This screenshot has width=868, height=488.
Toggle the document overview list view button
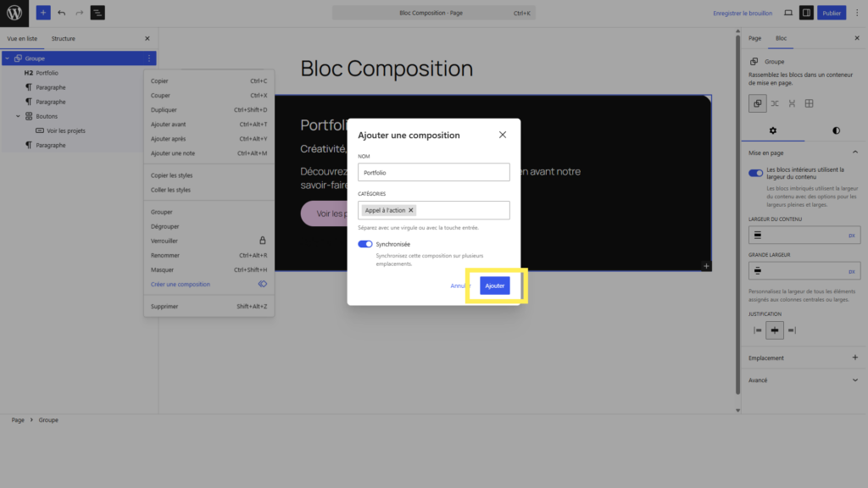pos(97,13)
